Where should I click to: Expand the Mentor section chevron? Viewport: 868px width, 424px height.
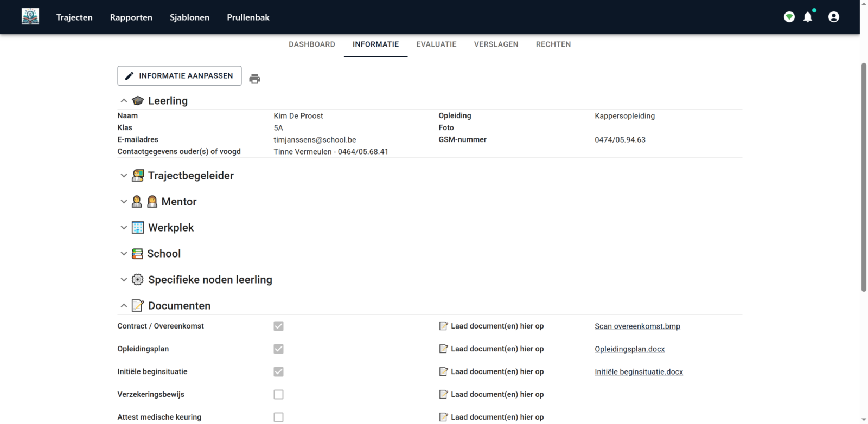click(x=124, y=202)
